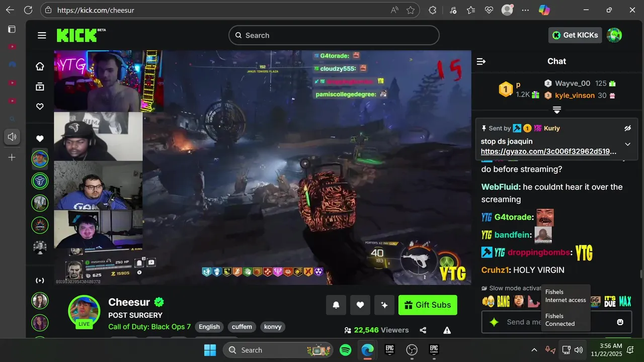Refresh the page
The image size is (644, 362).
tap(28, 10)
